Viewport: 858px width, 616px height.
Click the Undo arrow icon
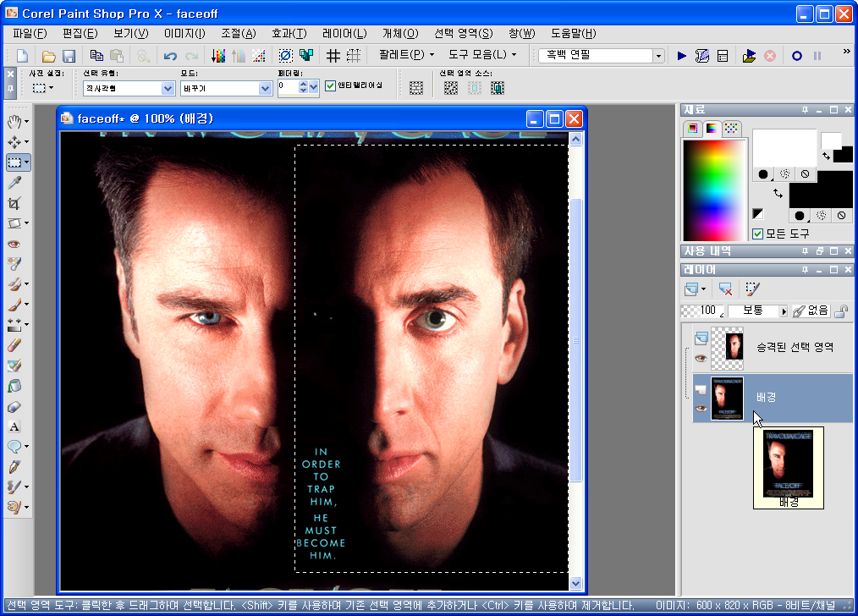click(x=170, y=55)
